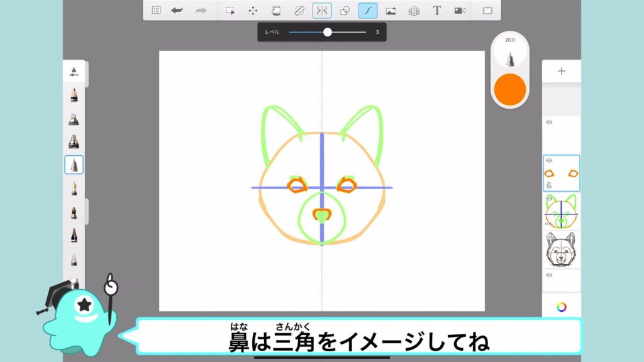Import an image with the picture icon
Screen dimensions: 644x362
coord(391,11)
